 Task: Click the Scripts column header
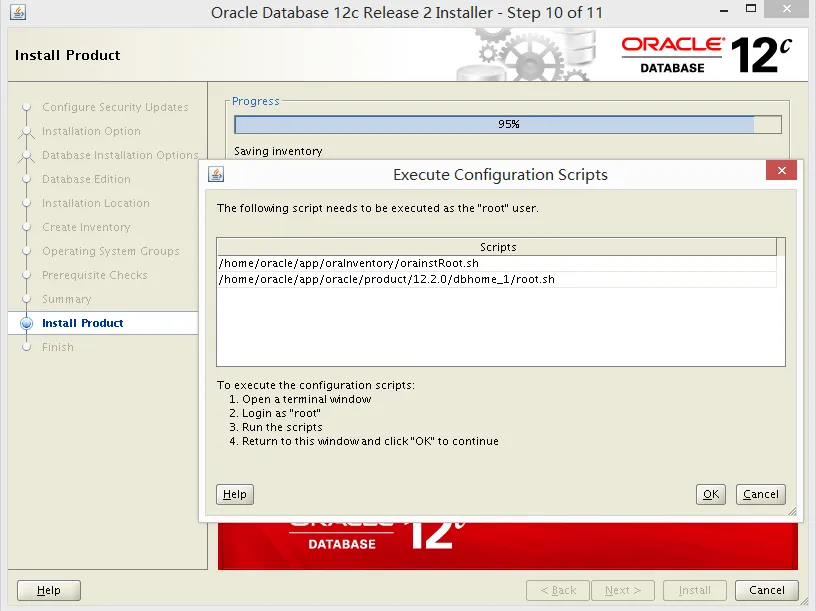pyautogui.click(x=496, y=247)
